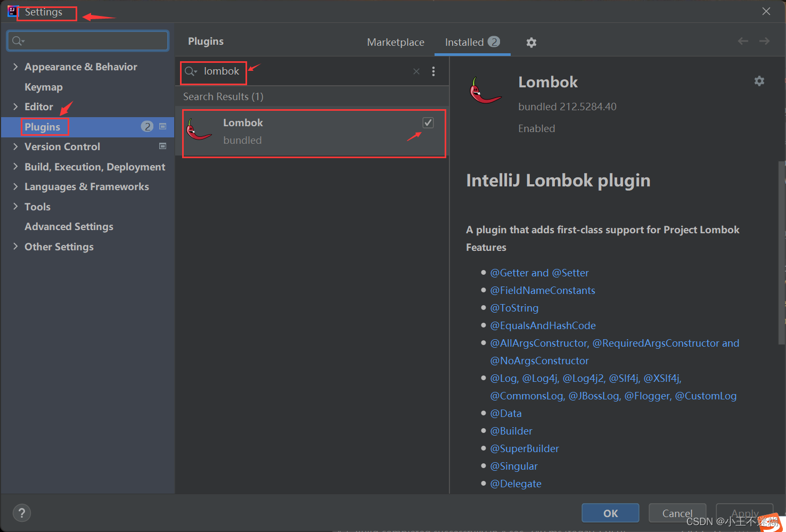Expand Other Settings section

(15, 247)
